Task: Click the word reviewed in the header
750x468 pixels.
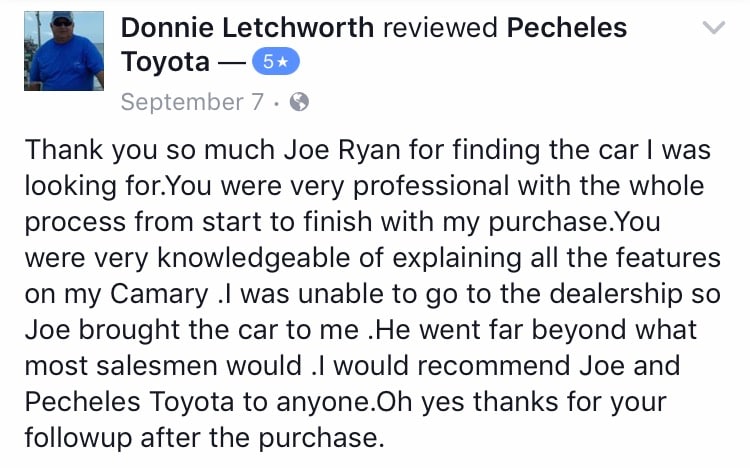Action: 440,27
